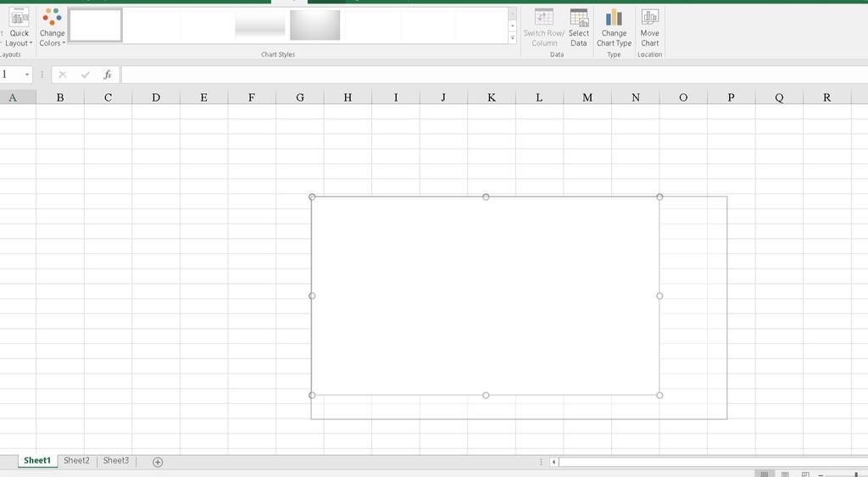Select column N header

636,97
